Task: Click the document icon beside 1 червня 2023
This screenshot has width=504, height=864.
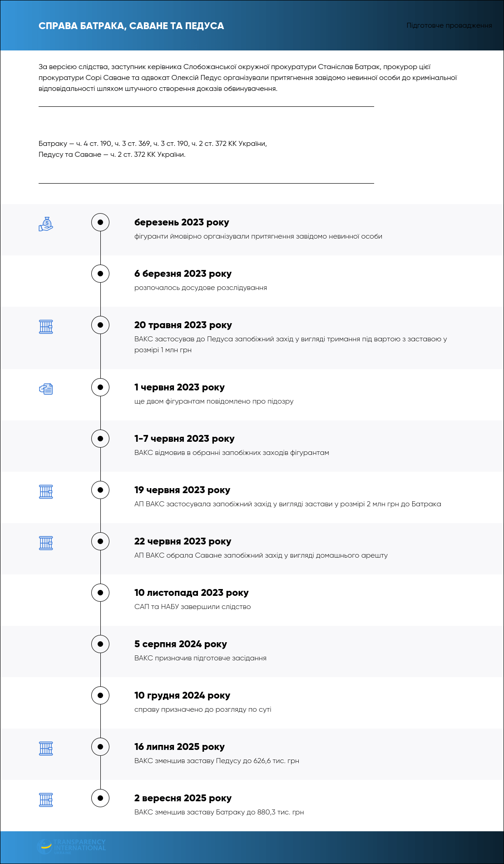Action: coord(46,389)
